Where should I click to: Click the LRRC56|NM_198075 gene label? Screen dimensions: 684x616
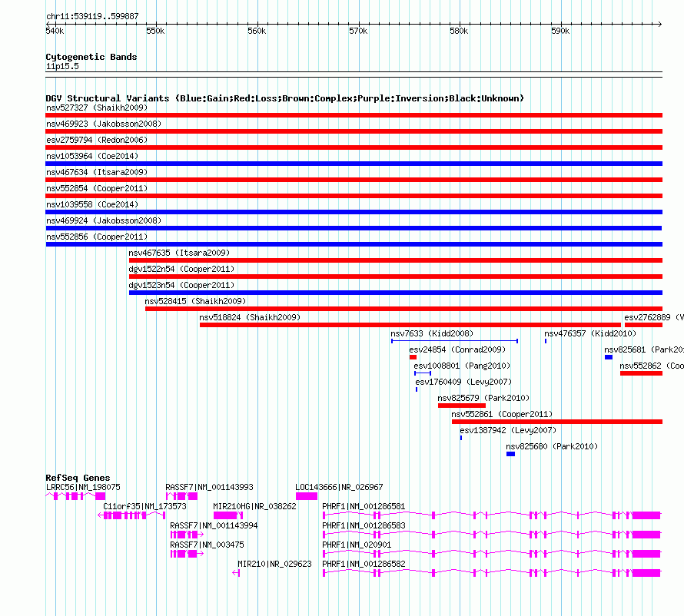point(83,487)
